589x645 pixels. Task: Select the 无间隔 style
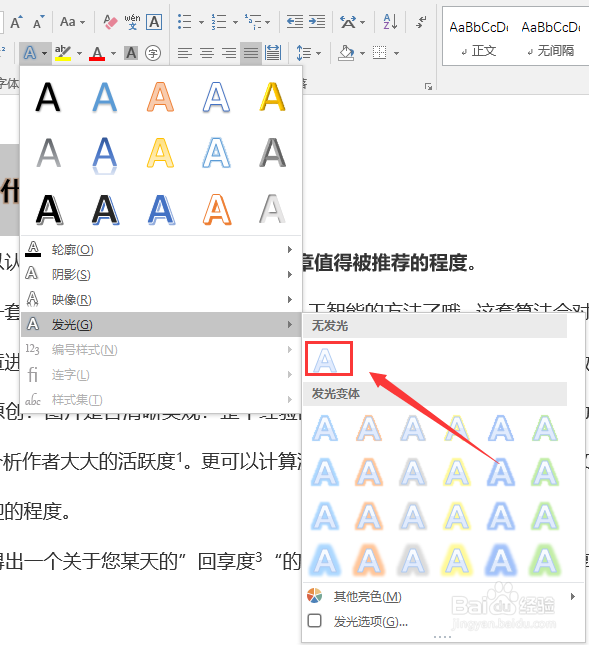point(551,38)
